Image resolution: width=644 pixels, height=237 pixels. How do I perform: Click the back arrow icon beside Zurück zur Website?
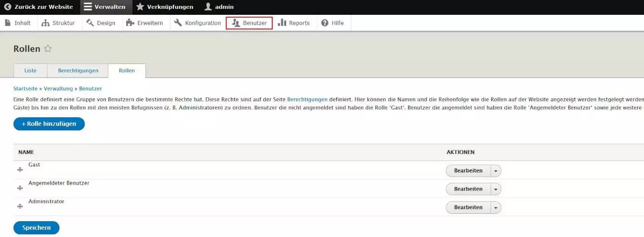pyautogui.click(x=7, y=7)
